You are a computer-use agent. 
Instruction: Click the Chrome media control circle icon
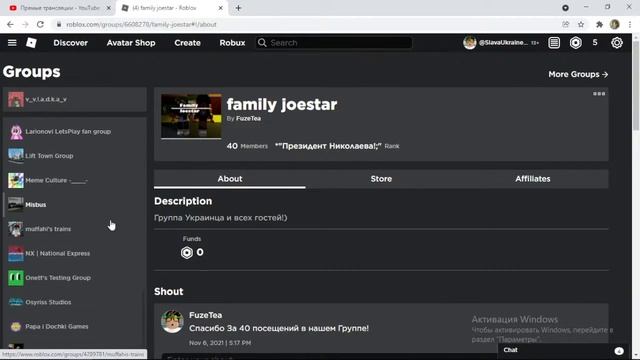coord(565,8)
